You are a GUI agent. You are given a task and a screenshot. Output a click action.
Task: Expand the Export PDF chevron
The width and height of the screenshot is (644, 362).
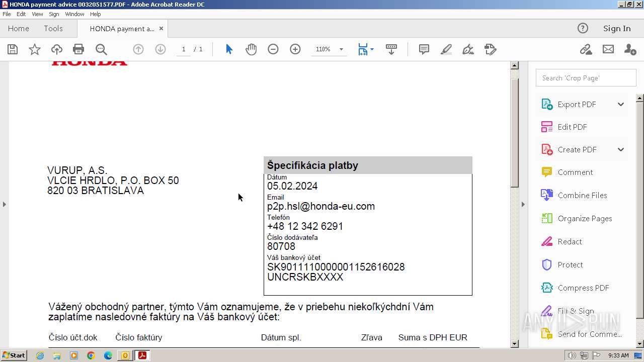point(621,104)
